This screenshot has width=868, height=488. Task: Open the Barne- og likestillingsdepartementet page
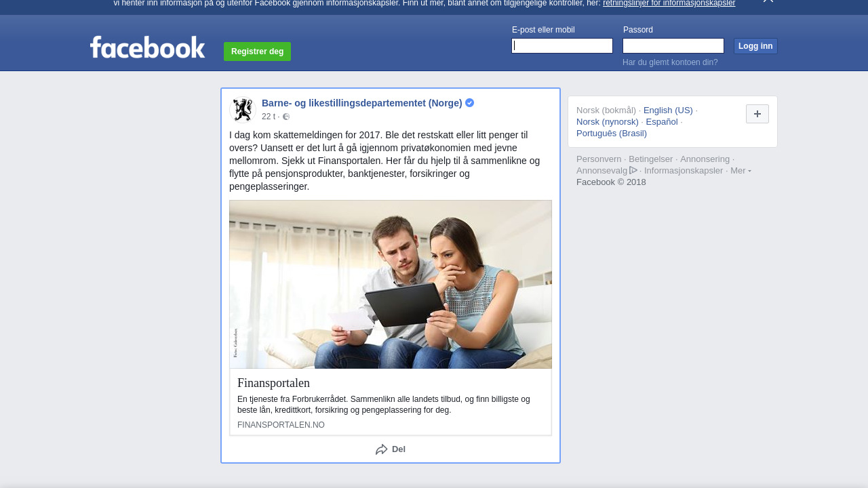click(x=361, y=103)
